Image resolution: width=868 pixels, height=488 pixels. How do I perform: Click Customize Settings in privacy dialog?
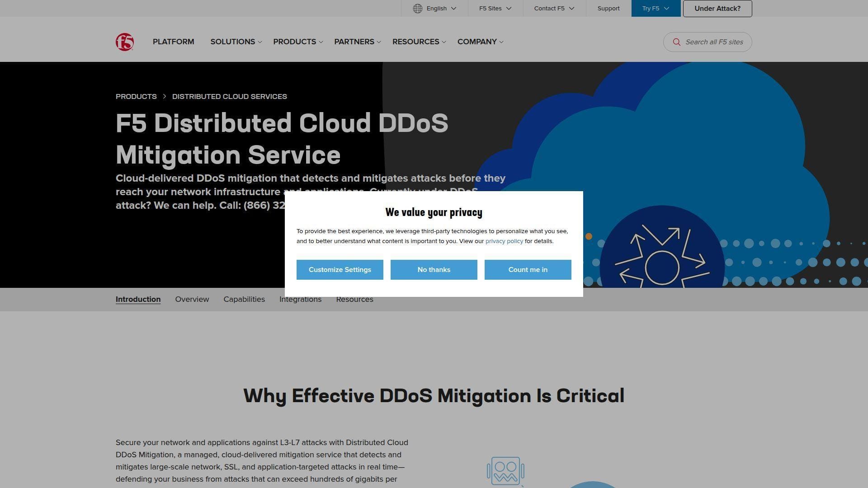(x=340, y=270)
